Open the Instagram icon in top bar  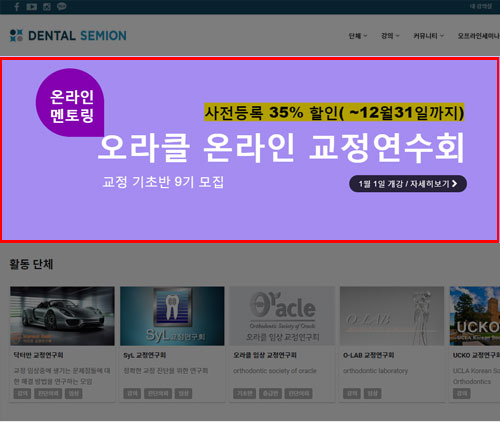47,7
